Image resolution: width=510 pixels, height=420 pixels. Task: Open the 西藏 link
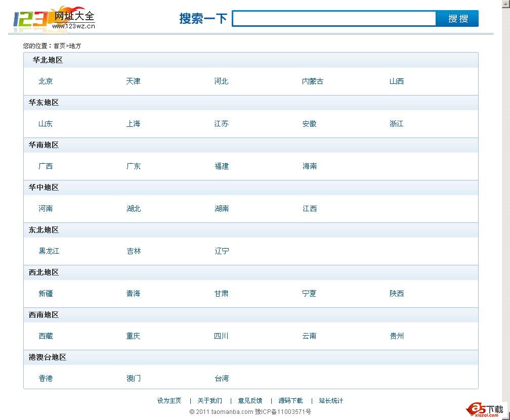[x=46, y=336]
